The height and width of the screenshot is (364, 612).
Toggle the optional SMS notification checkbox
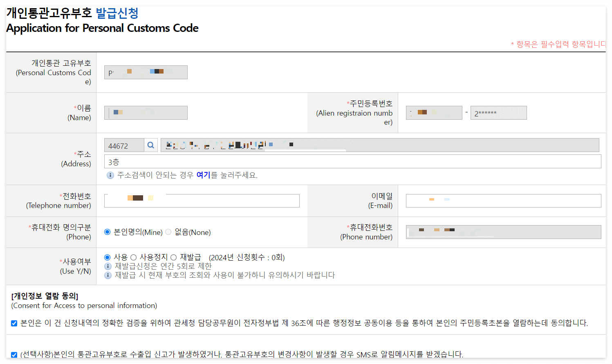pos(14,355)
